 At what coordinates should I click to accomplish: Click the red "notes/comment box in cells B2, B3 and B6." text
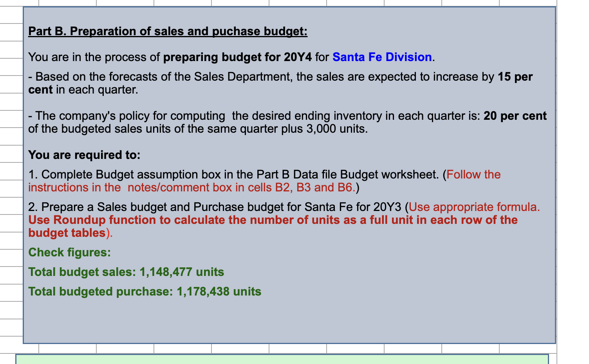[241, 187]
